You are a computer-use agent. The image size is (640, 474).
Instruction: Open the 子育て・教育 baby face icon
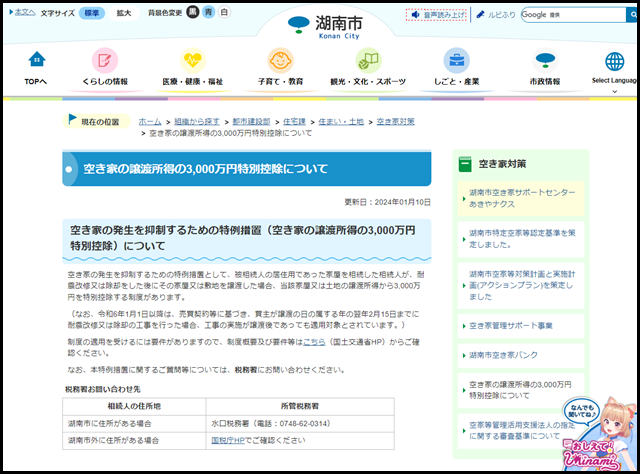(x=280, y=60)
